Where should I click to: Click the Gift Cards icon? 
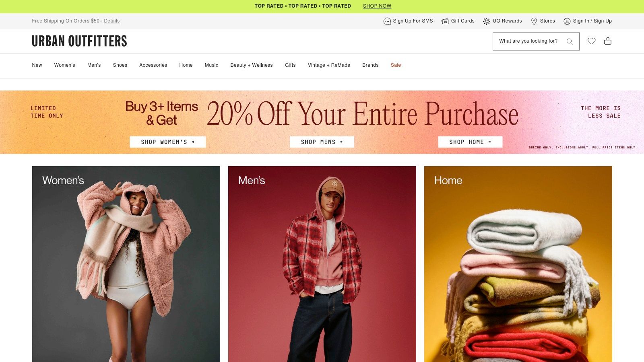point(445,21)
